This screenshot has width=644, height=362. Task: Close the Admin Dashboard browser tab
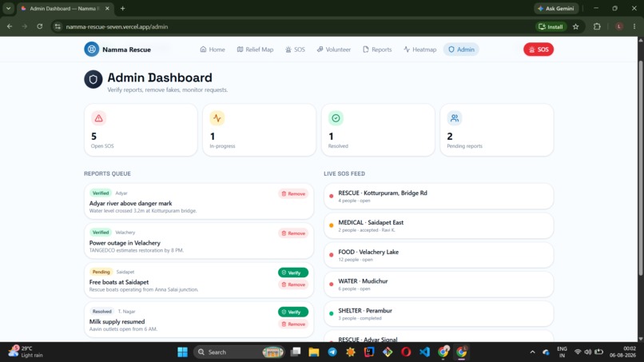pyautogui.click(x=107, y=8)
